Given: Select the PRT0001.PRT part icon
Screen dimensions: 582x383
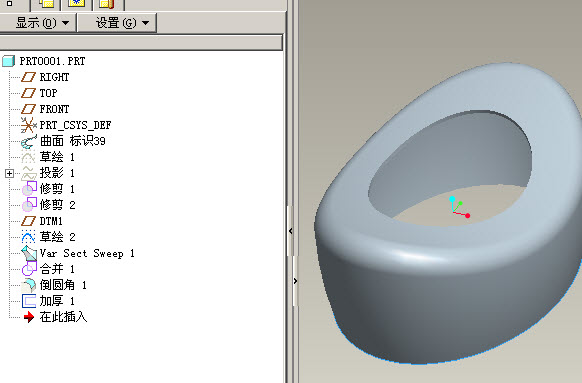Looking at the screenshot, I should 9,61.
